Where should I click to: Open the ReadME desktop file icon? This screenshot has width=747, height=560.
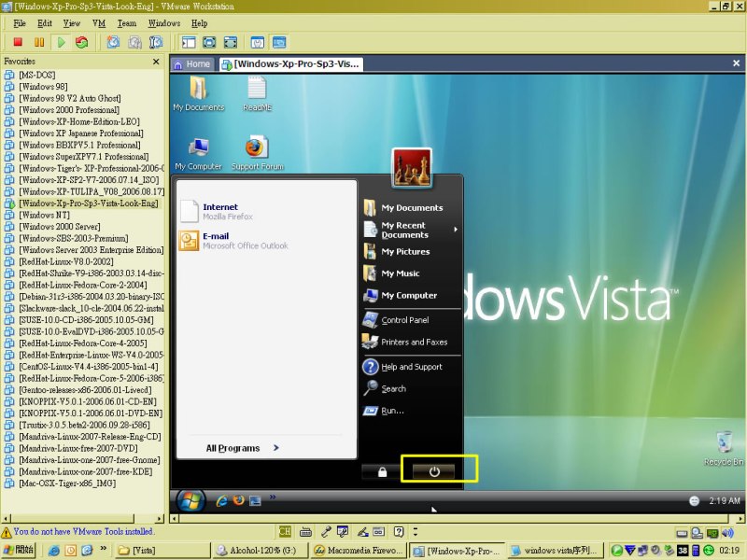pos(258,94)
